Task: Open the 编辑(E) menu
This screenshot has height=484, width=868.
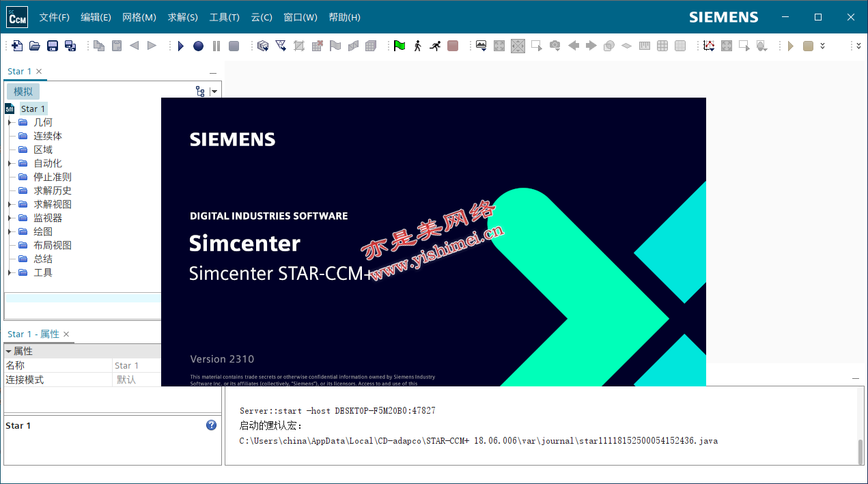Action: [96, 17]
